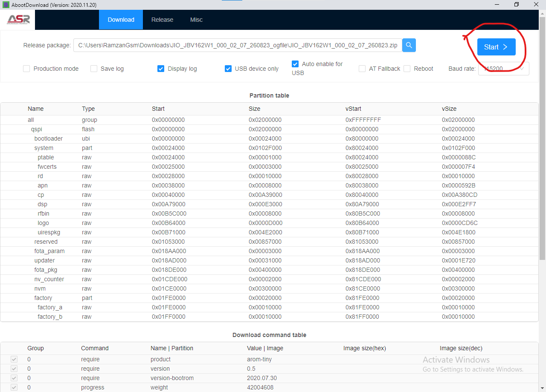Check the Reboot option

point(407,69)
